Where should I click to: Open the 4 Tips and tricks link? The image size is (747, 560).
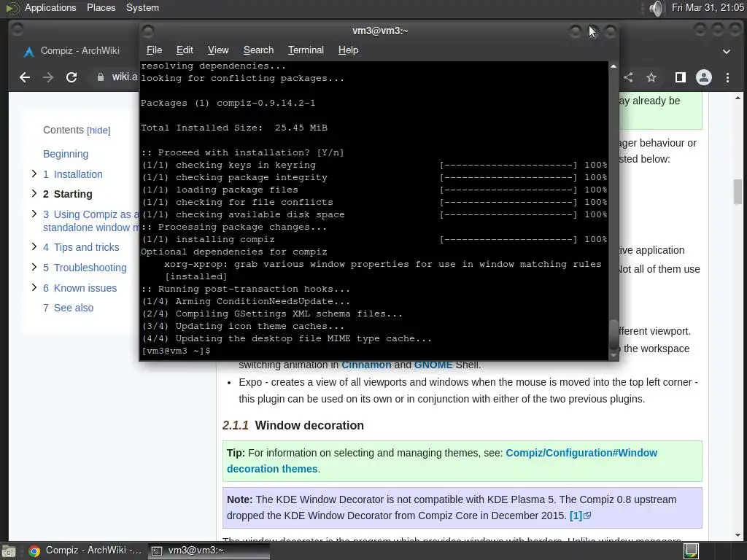[81, 247]
